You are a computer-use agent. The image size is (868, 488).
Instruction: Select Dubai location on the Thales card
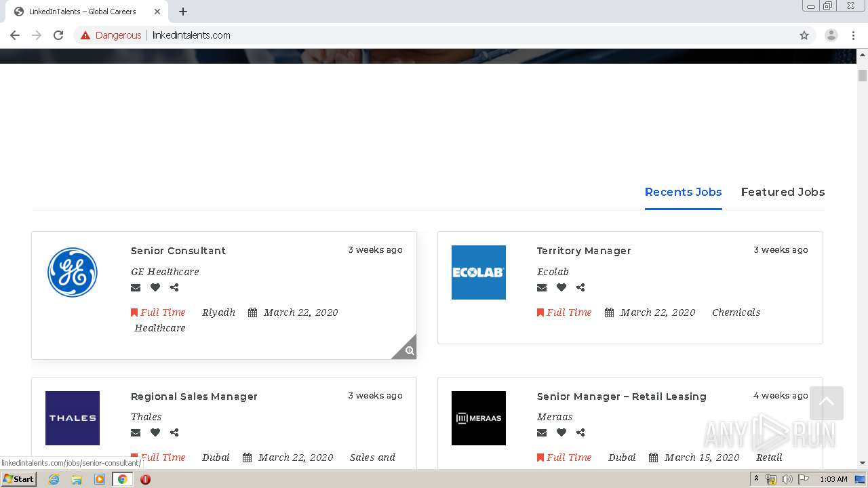click(216, 457)
